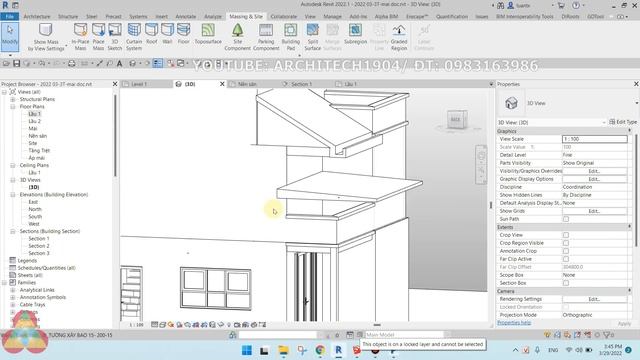Choose In-Place Mass tool
The image size is (640, 360).
click(x=80, y=37)
